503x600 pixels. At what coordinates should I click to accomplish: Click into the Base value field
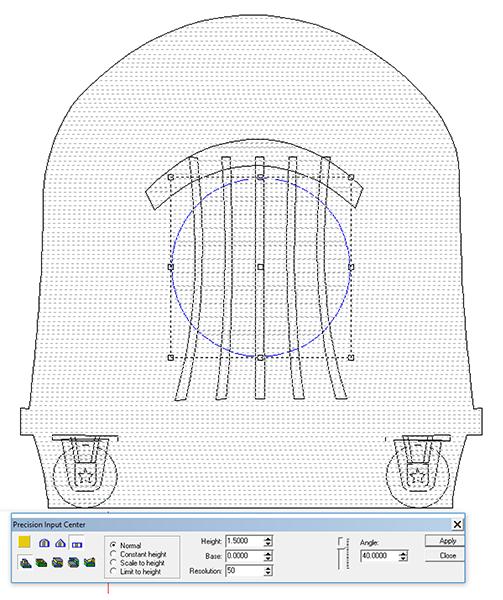coord(244,556)
